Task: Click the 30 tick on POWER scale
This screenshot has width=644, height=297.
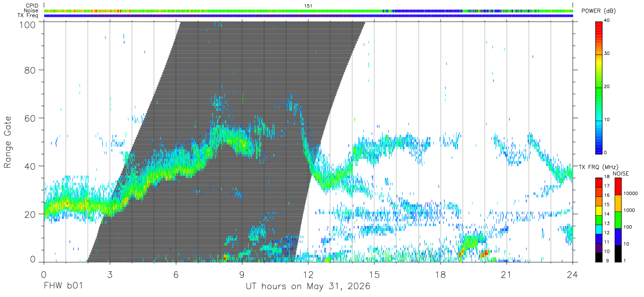Action: click(x=607, y=54)
